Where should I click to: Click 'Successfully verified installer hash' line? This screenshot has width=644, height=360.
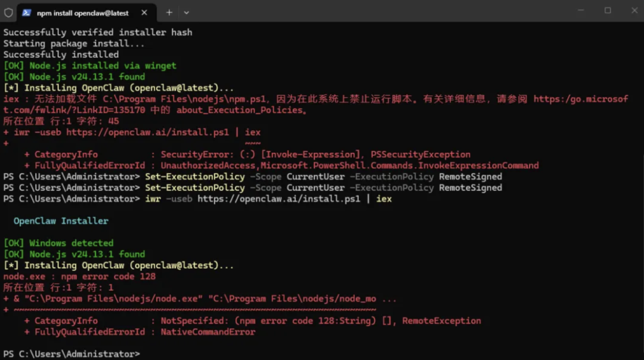(98, 32)
